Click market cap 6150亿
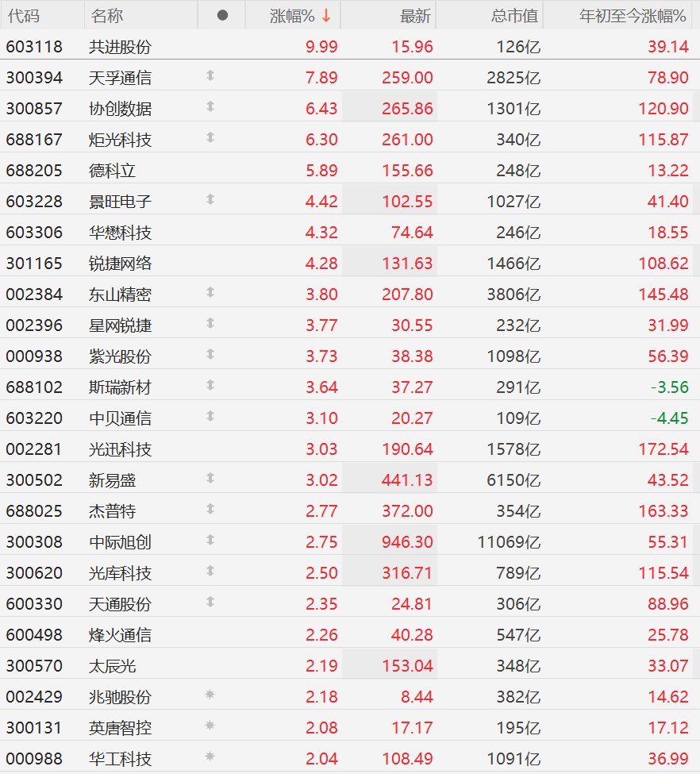The height and width of the screenshot is (774, 700). pyautogui.click(x=514, y=480)
